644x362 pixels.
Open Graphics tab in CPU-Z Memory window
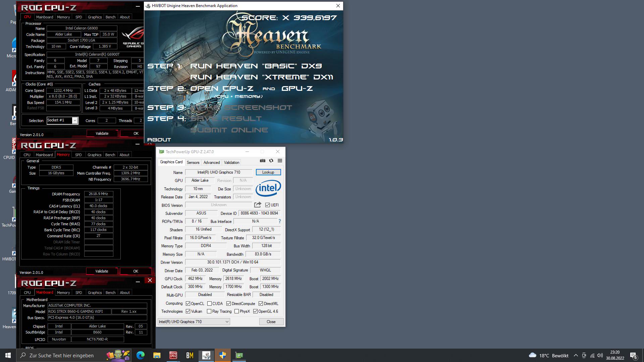point(94,155)
